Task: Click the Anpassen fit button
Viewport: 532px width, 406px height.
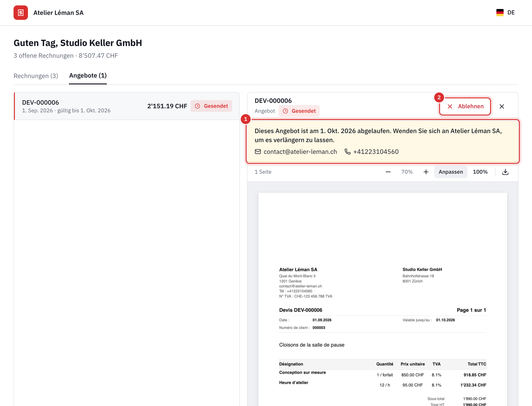Action: point(451,172)
